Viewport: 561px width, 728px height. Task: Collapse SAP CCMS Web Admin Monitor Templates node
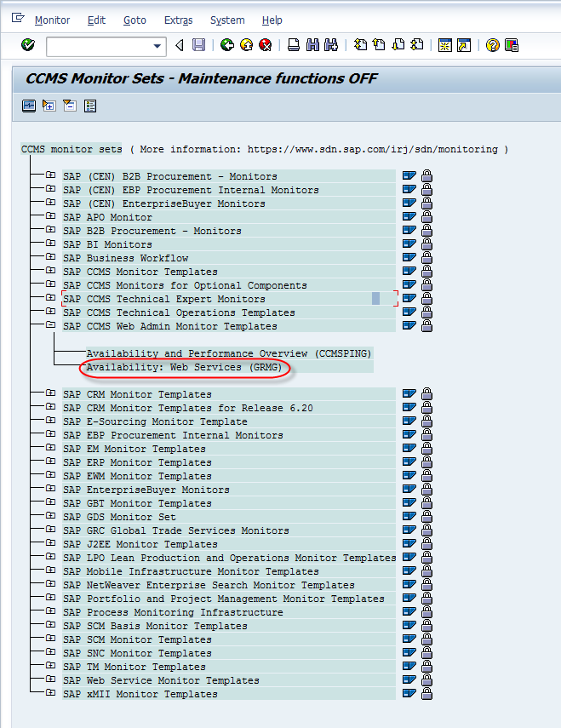(50, 324)
